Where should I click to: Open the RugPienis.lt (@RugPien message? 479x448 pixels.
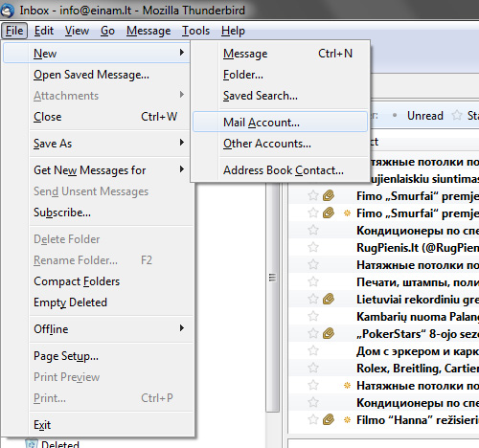418,248
